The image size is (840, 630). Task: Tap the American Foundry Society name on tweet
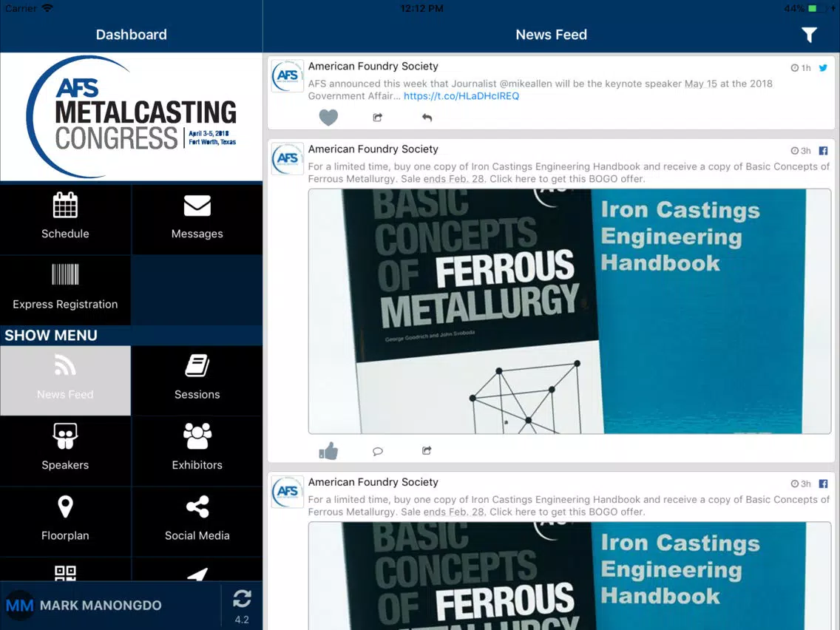373,67
